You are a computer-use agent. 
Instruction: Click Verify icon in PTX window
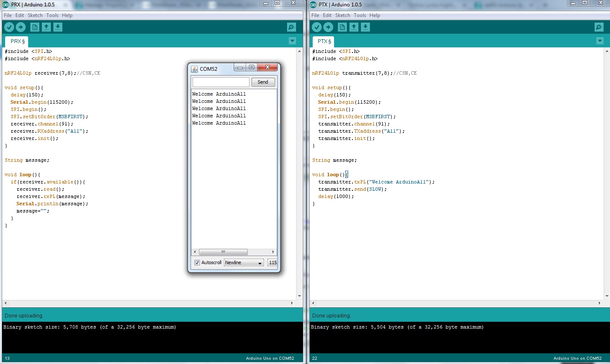point(317,27)
